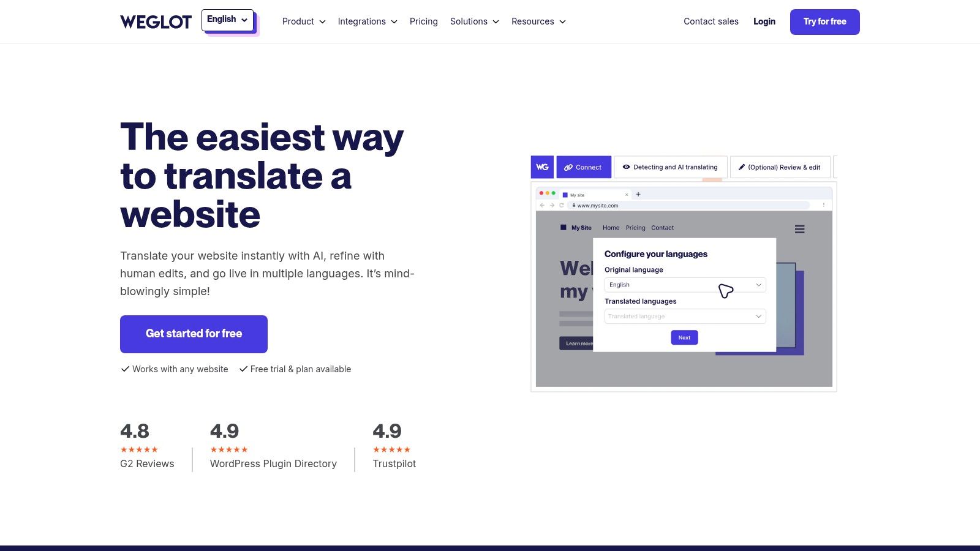Click Trustpilot text
This screenshot has width=980, height=551.
point(394,464)
